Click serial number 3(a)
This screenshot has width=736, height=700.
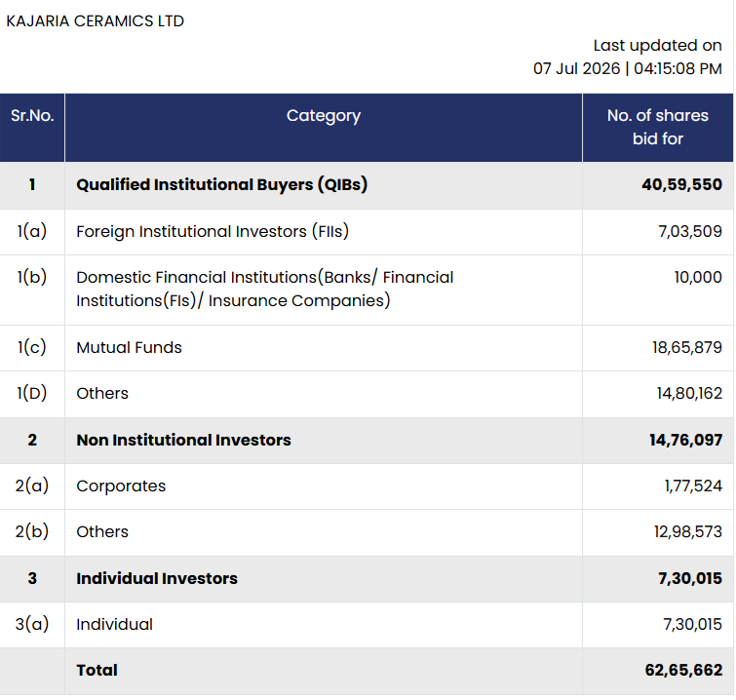[x=32, y=624]
